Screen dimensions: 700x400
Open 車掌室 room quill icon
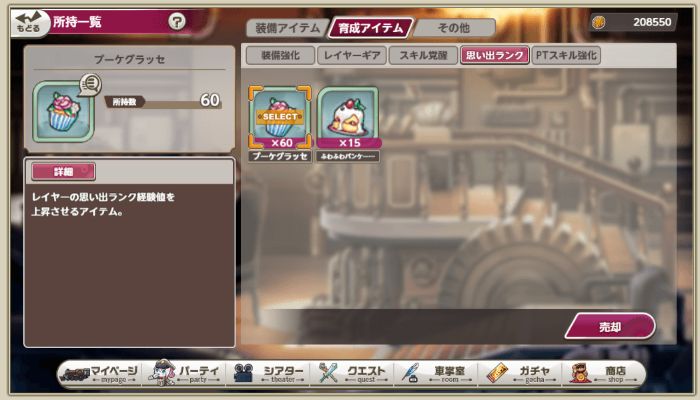(x=411, y=373)
